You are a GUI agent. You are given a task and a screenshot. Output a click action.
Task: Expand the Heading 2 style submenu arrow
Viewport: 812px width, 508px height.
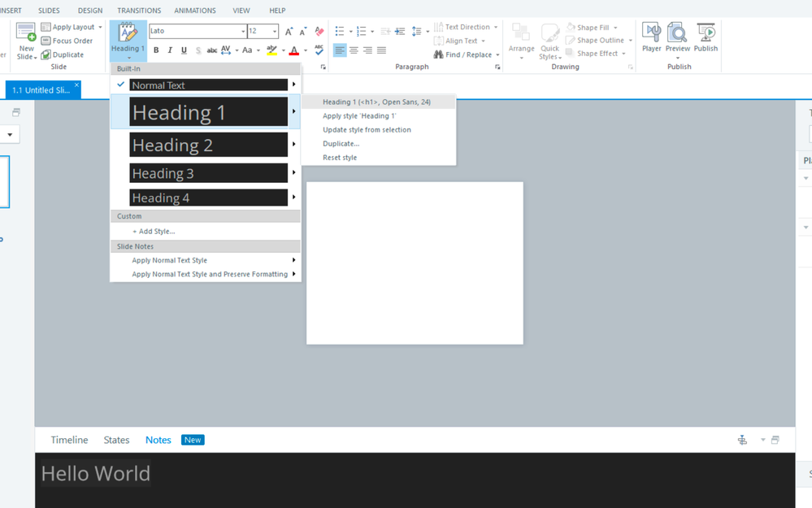click(x=293, y=145)
